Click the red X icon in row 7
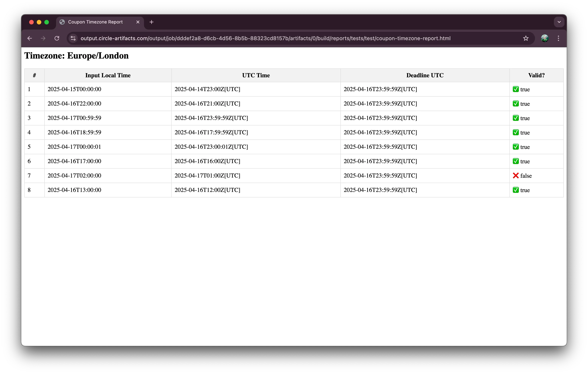Screen dimensions: 588x374 [x=516, y=176]
